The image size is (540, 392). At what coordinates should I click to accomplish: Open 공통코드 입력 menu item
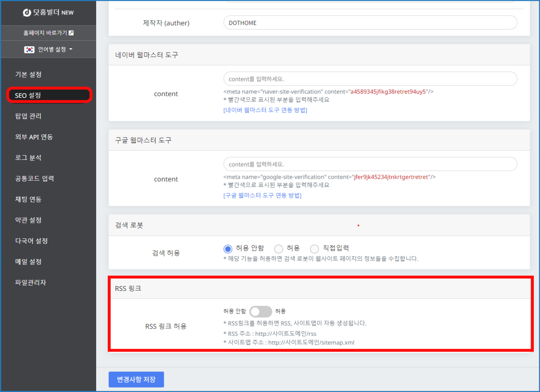coord(34,179)
